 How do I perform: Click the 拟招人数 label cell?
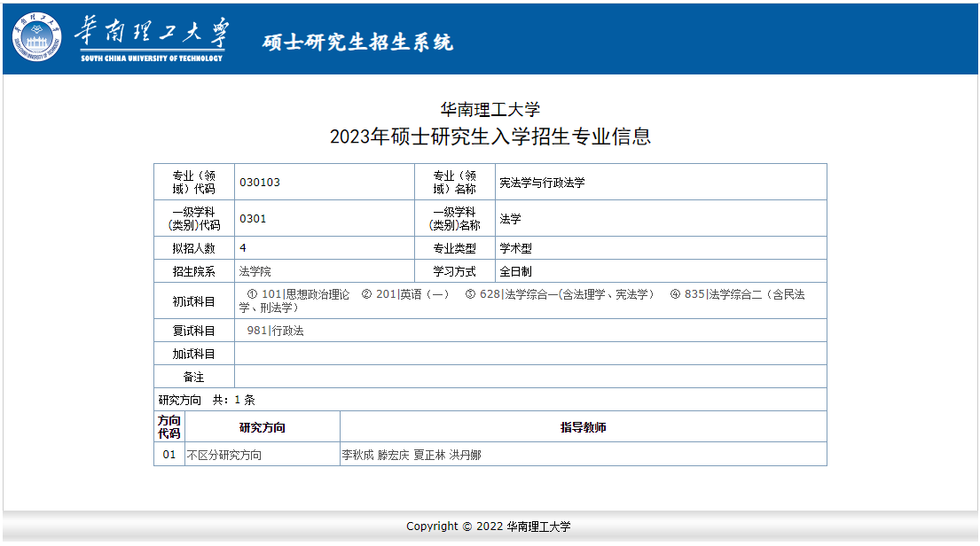(193, 248)
